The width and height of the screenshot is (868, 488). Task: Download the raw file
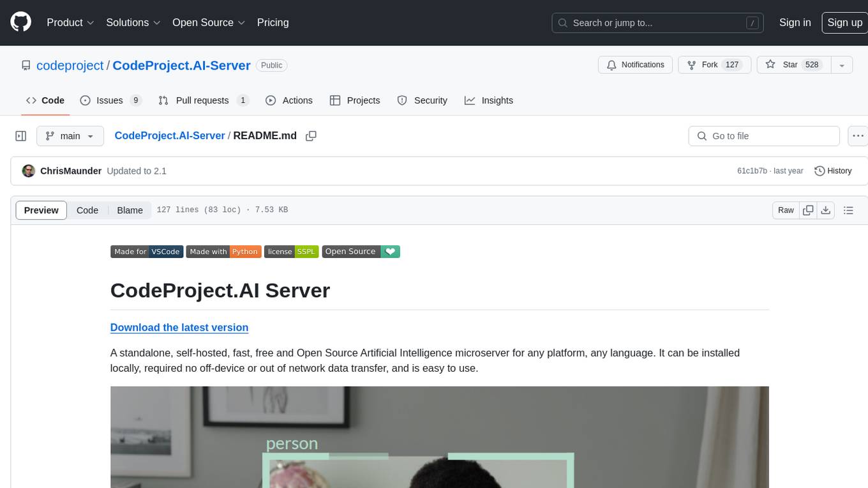click(x=825, y=210)
